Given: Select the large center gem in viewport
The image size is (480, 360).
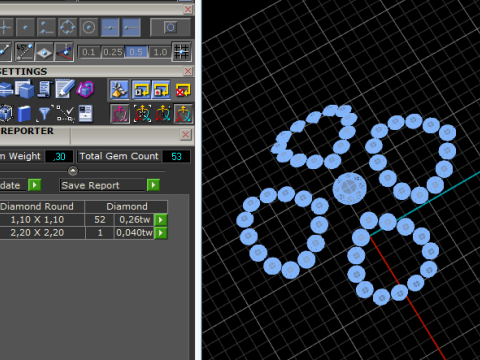Looking at the screenshot, I should [x=349, y=188].
